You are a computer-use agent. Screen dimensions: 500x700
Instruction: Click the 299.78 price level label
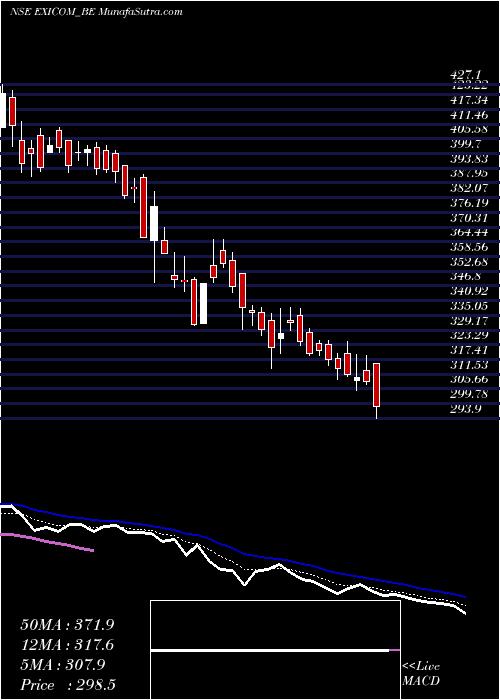coord(469,394)
